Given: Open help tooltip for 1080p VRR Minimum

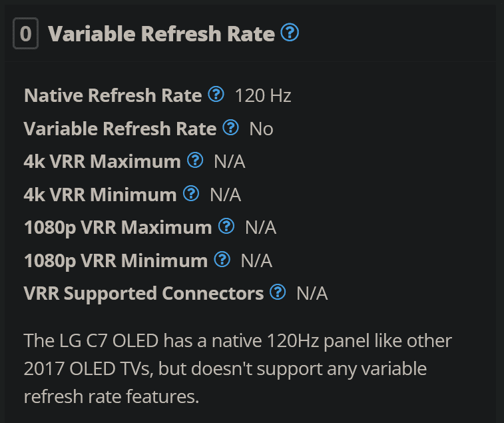Looking at the screenshot, I should pos(222,260).
